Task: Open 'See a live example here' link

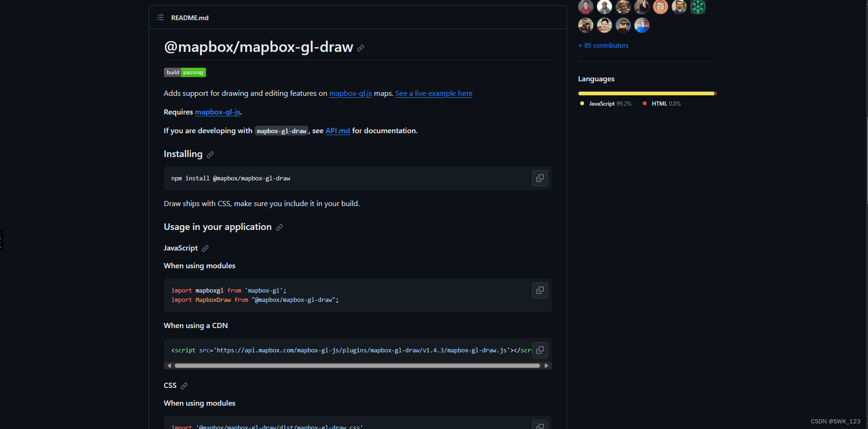Action: 434,93
